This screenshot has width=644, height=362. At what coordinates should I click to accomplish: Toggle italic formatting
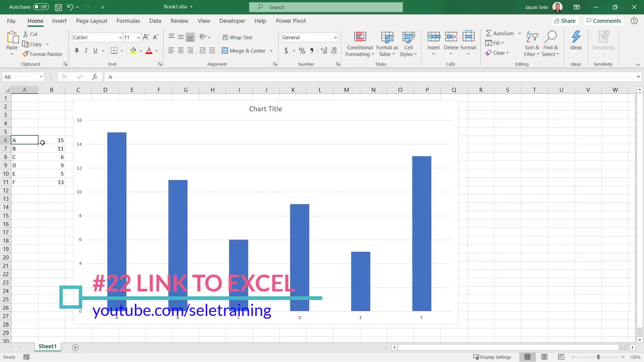86,51
